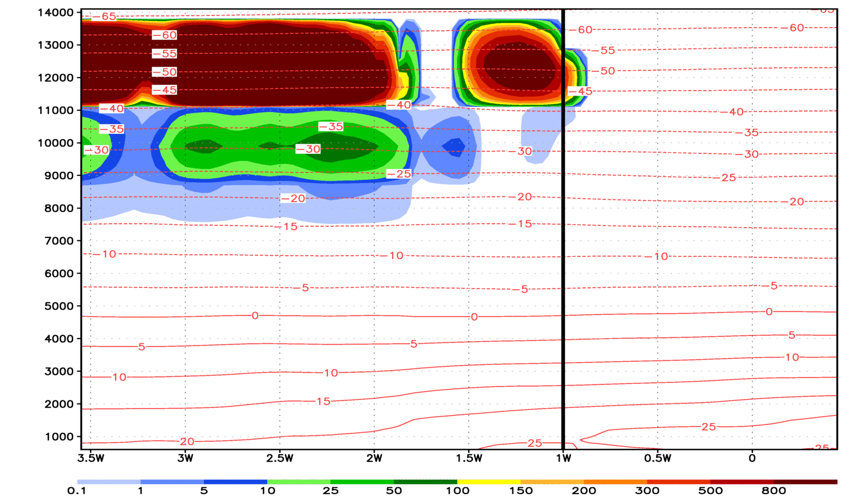This screenshot has width=849, height=504.
Task: Click the light blue 0.1–1 colorbar segment
Action: pos(109,482)
